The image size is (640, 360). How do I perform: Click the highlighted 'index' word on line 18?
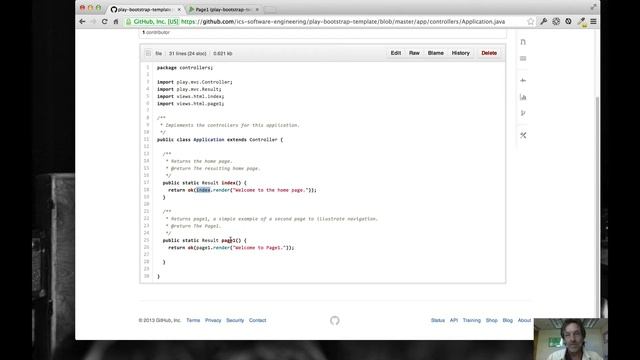[x=203, y=190]
